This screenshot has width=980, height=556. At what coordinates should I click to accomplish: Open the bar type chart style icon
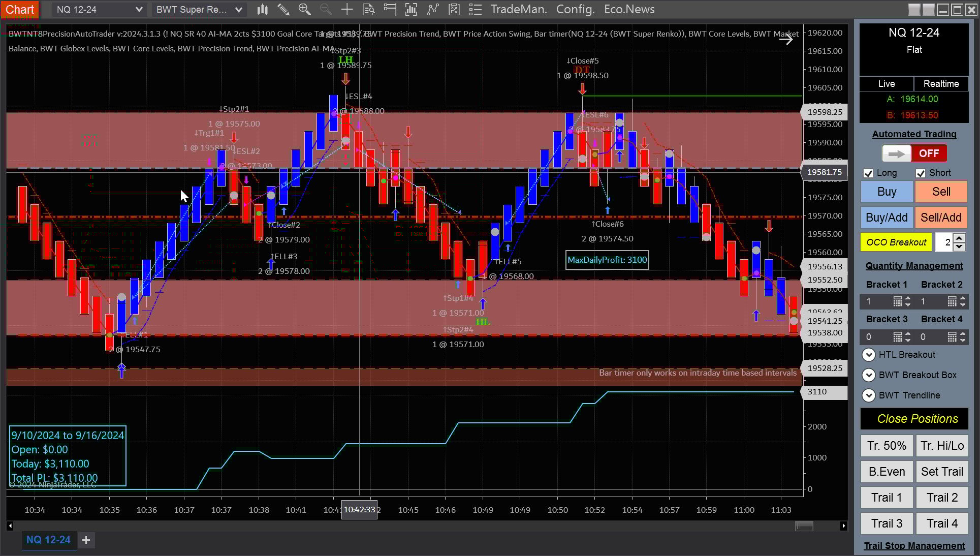tap(262, 9)
